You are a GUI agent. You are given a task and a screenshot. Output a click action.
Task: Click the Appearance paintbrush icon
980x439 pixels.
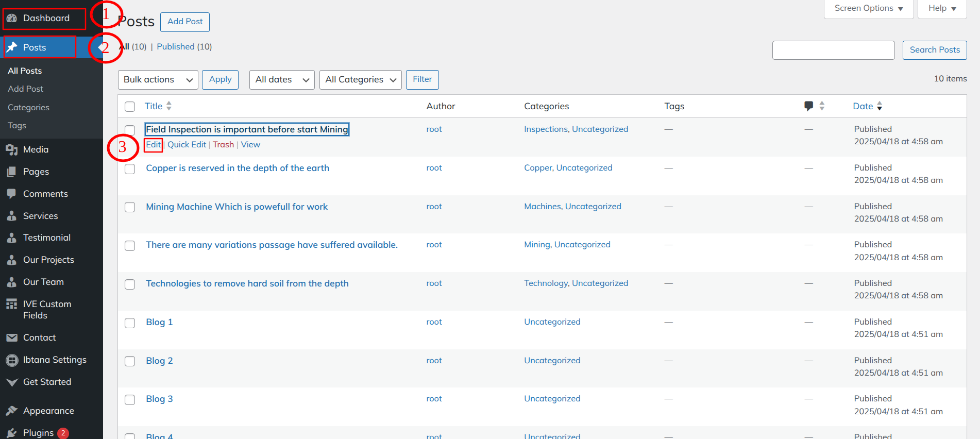point(11,411)
